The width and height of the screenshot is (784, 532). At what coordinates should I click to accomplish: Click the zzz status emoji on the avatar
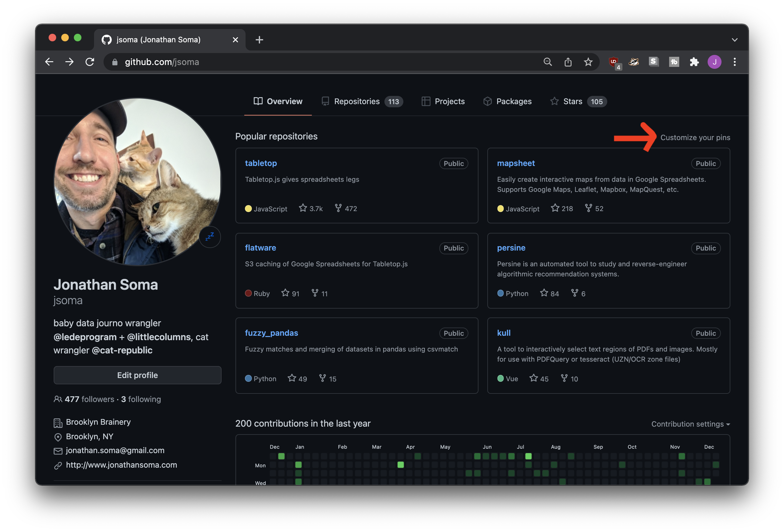(210, 237)
